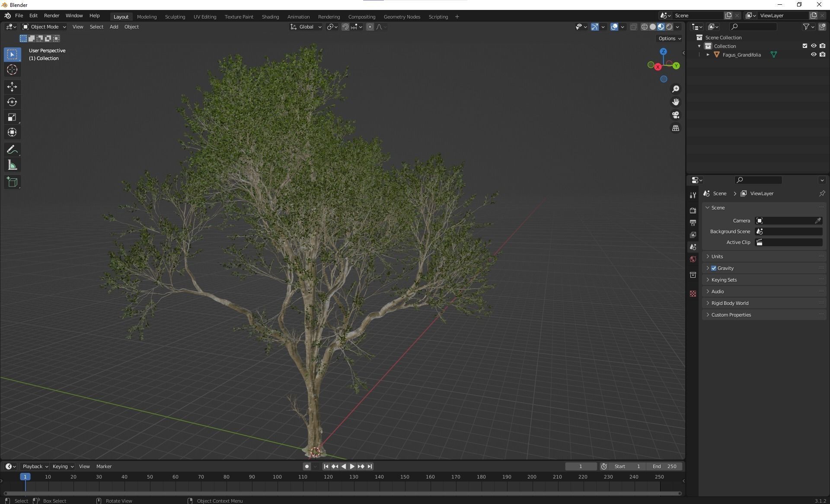Open the Object Mode dropdown

44,27
